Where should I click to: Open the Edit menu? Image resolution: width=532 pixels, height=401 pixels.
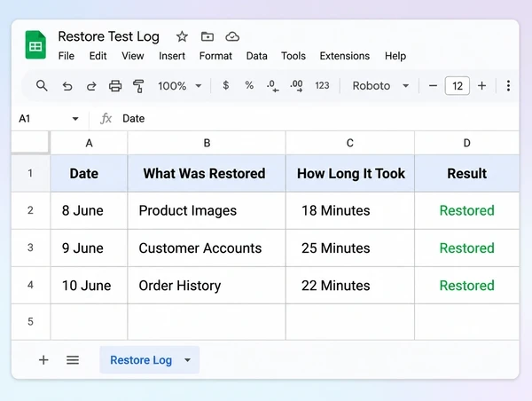point(98,56)
